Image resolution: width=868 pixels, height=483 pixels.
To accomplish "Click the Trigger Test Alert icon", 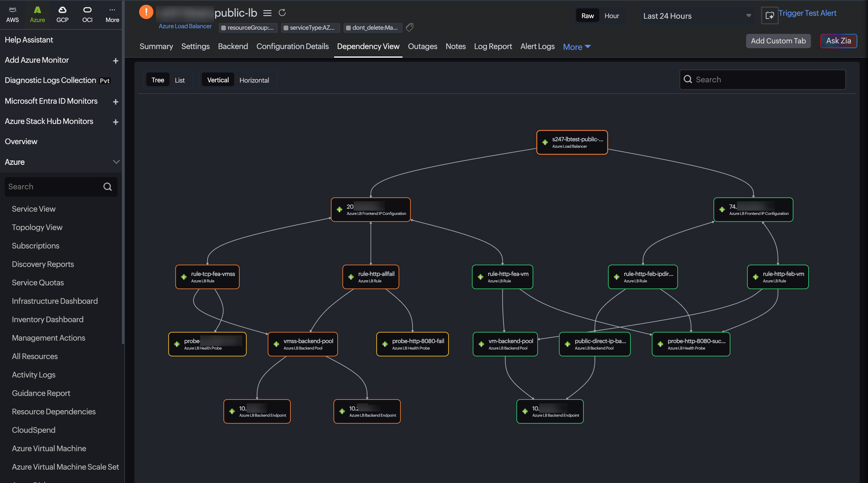I will point(770,15).
